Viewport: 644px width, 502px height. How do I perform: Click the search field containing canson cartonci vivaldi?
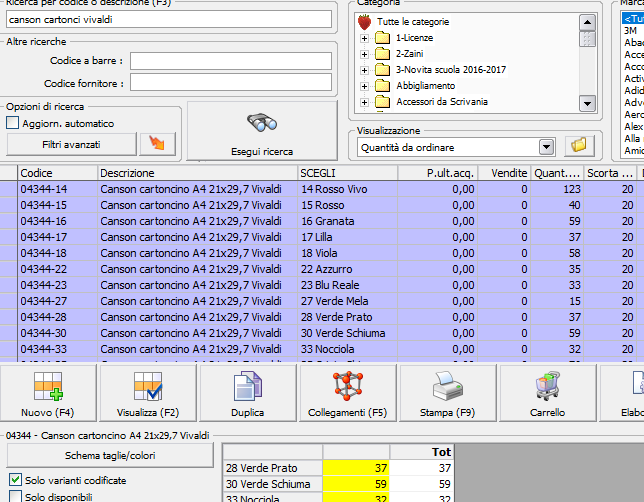click(x=169, y=20)
